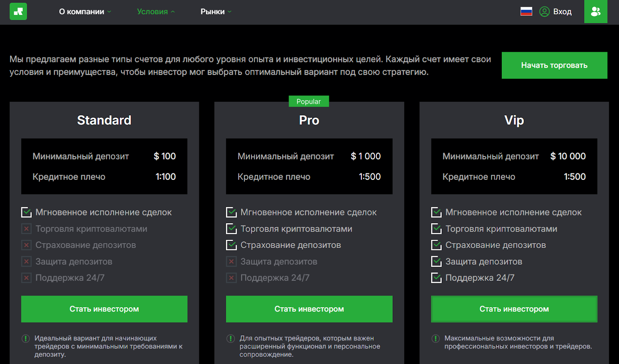The width and height of the screenshot is (619, 364).
Task: Click the user profile icon beside Вход
Action: pyautogui.click(x=544, y=12)
